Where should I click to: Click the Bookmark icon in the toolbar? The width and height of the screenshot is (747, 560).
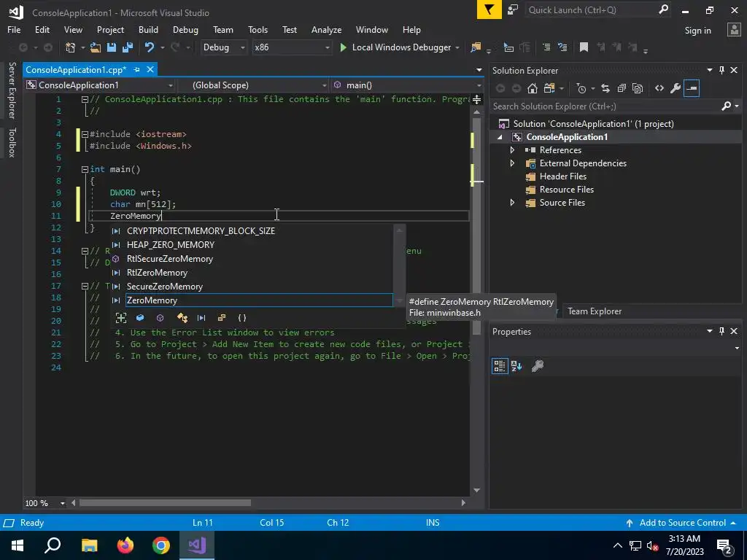pyautogui.click(x=584, y=47)
